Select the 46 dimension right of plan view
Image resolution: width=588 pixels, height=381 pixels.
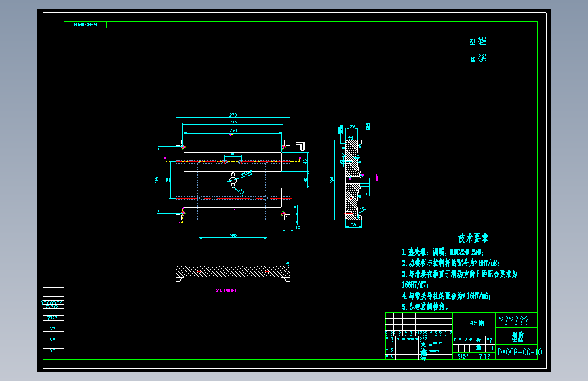tap(305, 161)
